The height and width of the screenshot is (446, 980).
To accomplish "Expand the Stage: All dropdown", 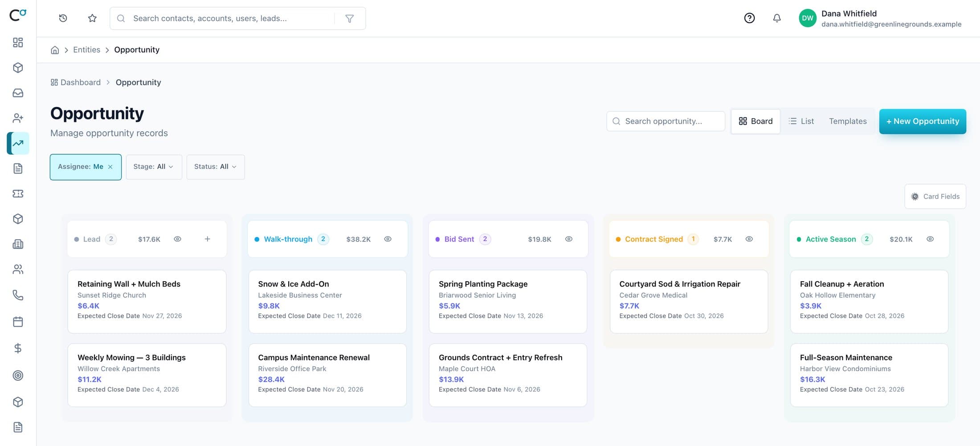I will (154, 167).
